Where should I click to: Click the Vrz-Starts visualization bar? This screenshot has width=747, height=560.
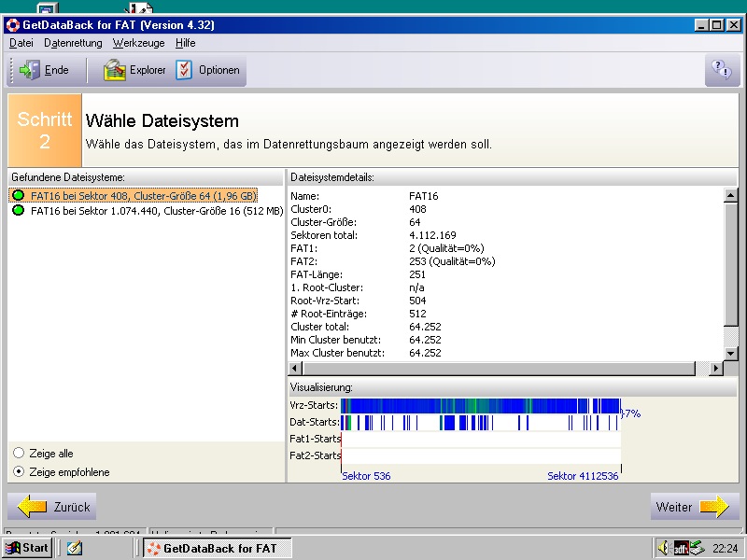[x=481, y=406]
